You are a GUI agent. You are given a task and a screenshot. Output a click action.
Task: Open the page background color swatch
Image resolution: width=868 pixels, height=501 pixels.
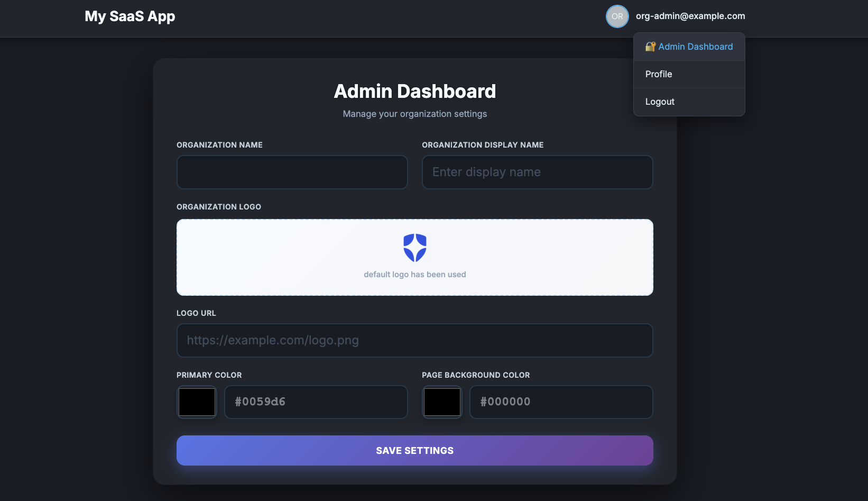441,402
